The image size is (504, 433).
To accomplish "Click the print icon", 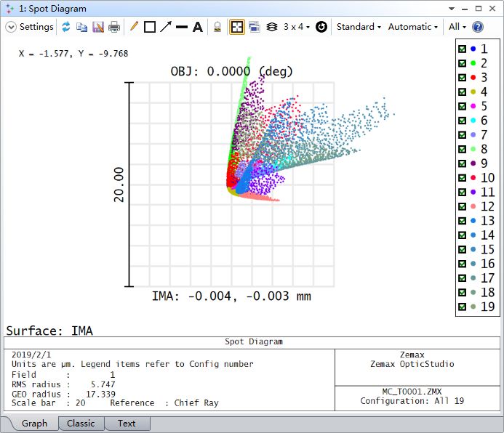I will [114, 27].
